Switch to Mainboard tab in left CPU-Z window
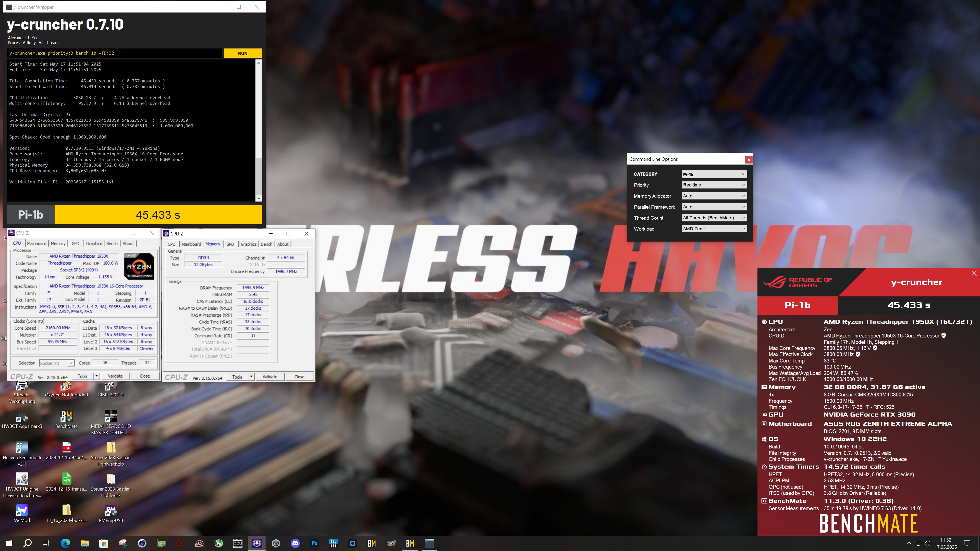 coord(36,243)
